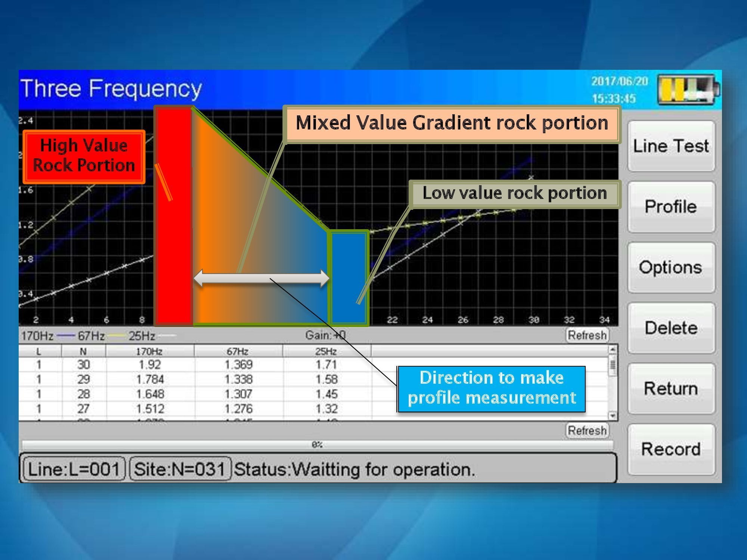
Task: Click the upper Refresh button
Action: click(587, 335)
